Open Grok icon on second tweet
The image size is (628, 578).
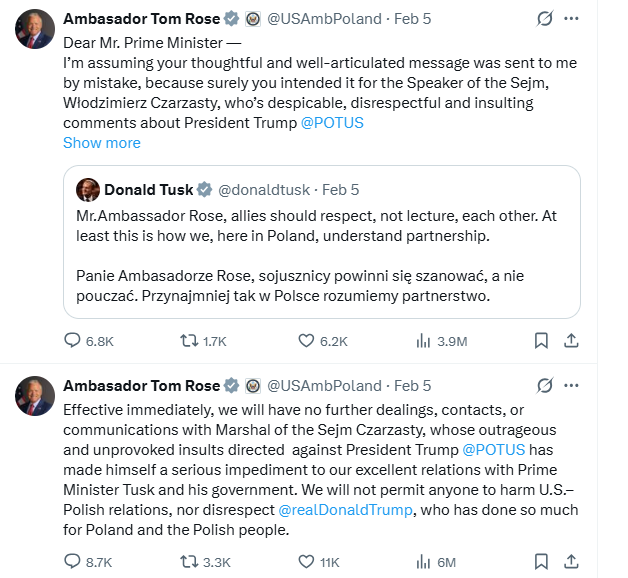tap(545, 385)
